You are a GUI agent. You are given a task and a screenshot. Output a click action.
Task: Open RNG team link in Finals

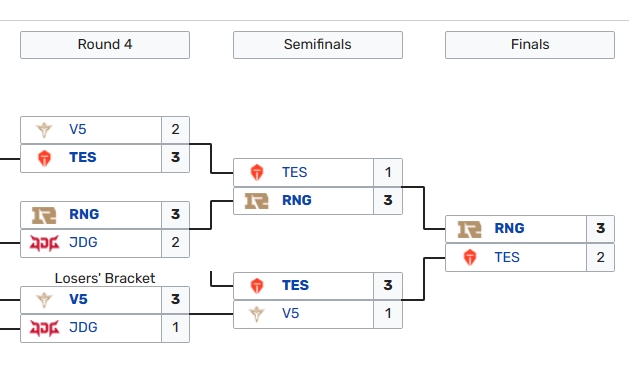point(509,228)
